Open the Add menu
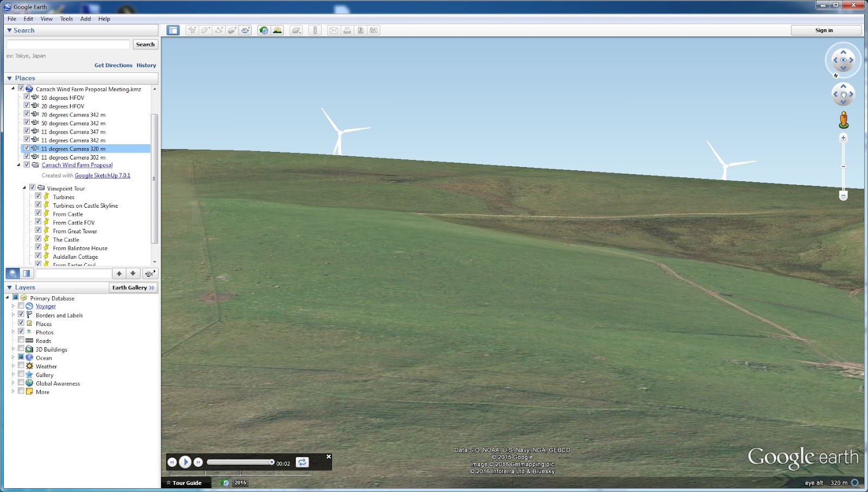 pyautogui.click(x=86, y=18)
